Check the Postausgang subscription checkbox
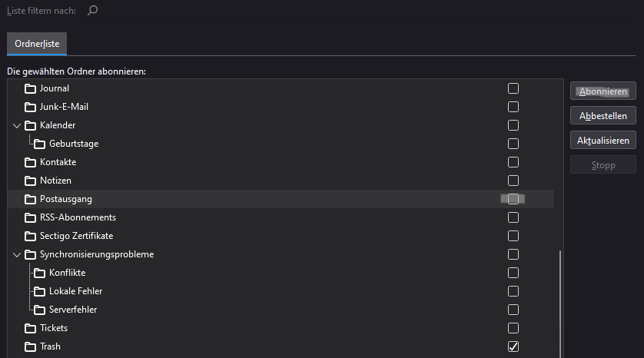This screenshot has height=358, width=644. pyautogui.click(x=513, y=199)
